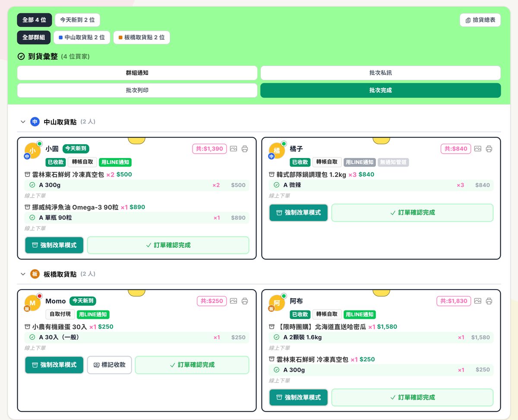Image resolution: width=518 pixels, height=420 pixels.
Task: Click 自取付現 tag on Momo's card
Action: coord(60,315)
